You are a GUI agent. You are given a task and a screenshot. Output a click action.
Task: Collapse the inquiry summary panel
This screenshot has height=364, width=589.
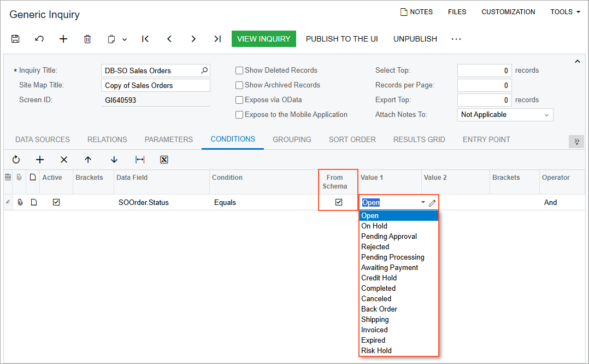click(x=578, y=62)
